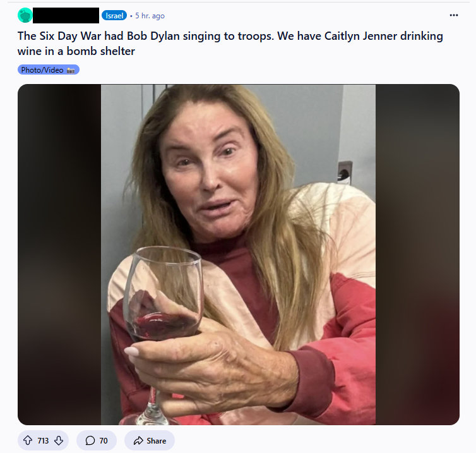Click the green user avatar icon
Image resolution: width=476 pixels, height=453 pixels.
[x=25, y=15]
